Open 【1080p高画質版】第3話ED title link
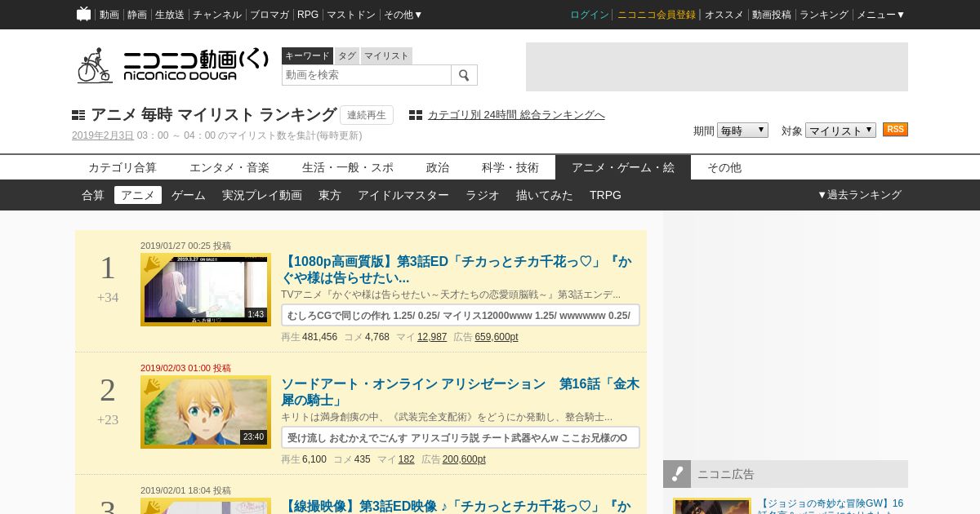The width and height of the screenshot is (980, 514). [x=457, y=270]
